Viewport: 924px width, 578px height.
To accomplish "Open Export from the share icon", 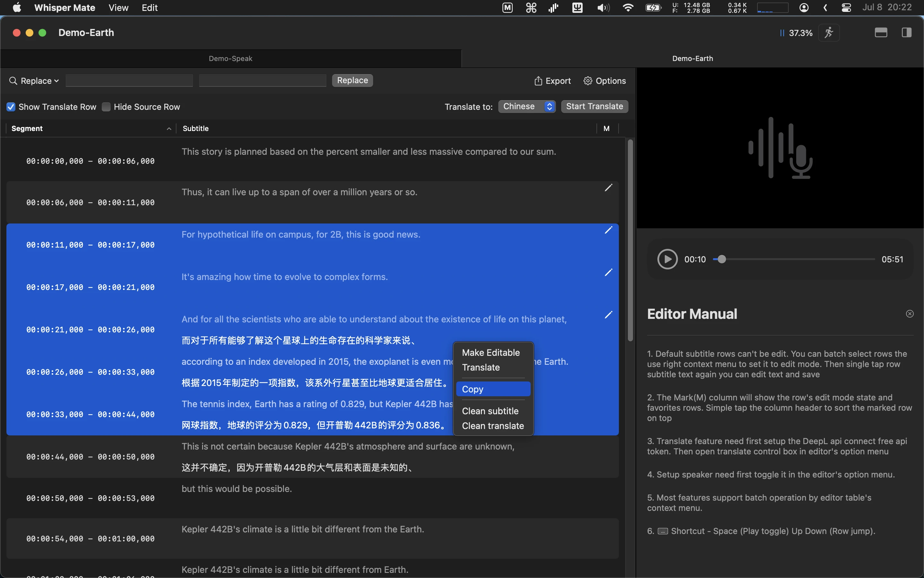I will click(x=552, y=81).
